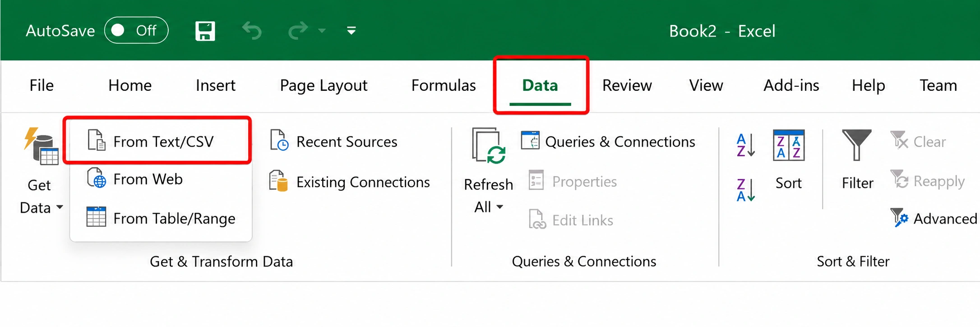Click the Clear filter icon
The height and width of the screenshot is (327, 980).
(899, 140)
